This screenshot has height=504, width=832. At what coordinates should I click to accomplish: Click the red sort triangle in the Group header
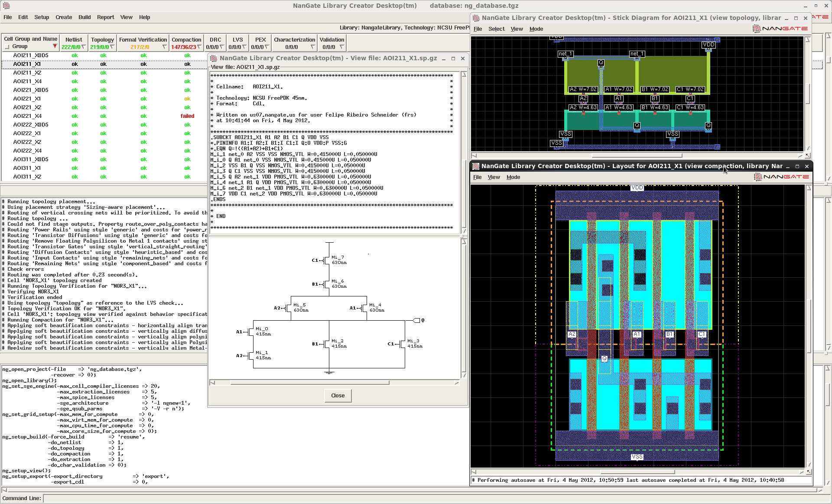coord(55,46)
